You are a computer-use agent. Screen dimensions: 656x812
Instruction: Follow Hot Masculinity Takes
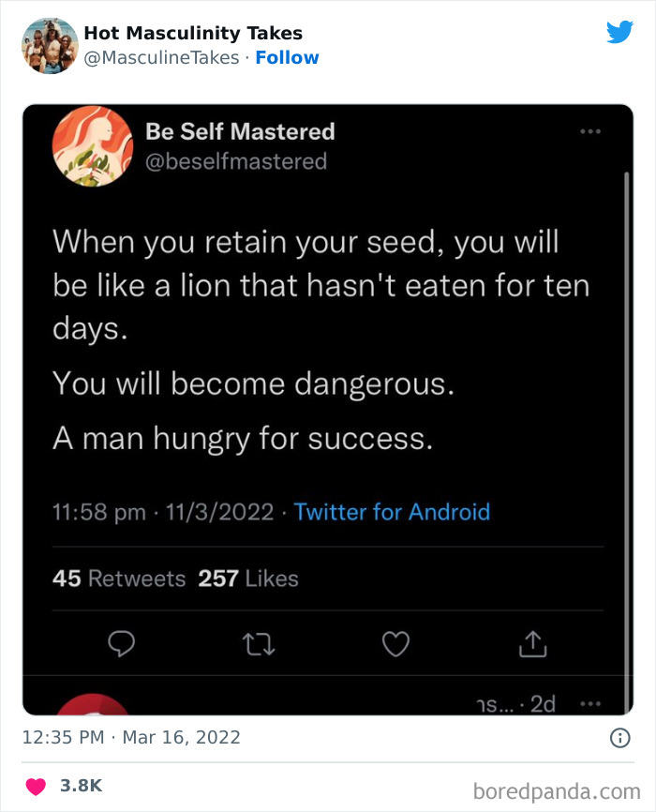287,56
